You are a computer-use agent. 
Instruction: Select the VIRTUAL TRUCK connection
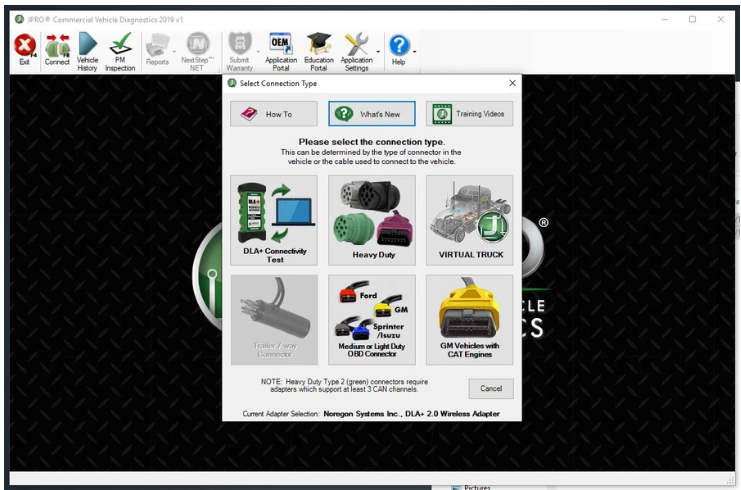[x=469, y=220]
